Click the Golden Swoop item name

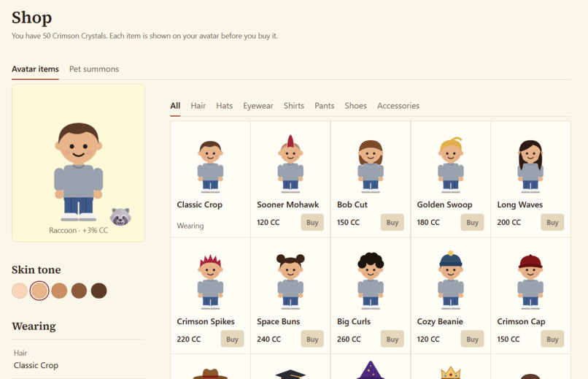click(x=444, y=205)
